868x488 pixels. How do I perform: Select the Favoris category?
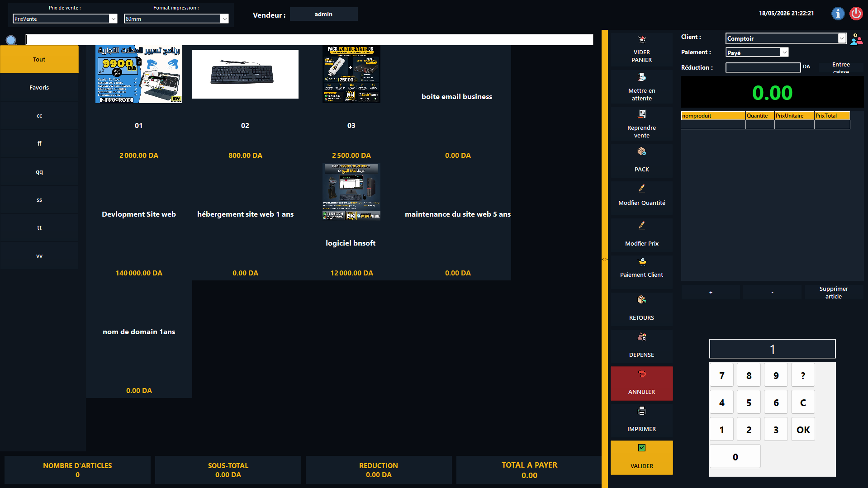point(39,87)
